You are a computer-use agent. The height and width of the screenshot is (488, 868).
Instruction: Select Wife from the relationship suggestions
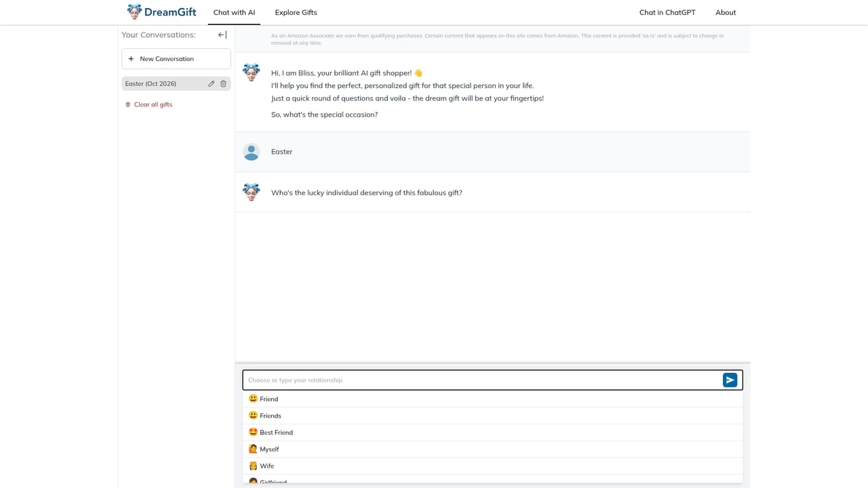tap(493, 466)
